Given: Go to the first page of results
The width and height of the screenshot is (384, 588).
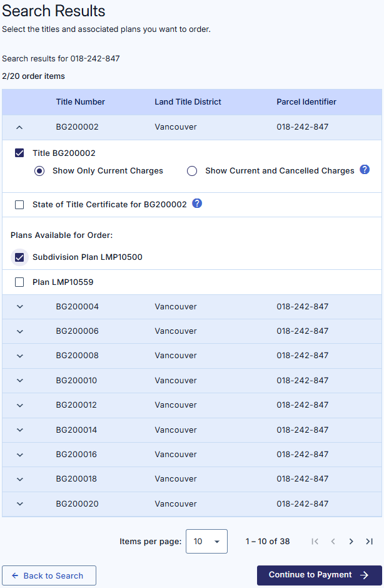Looking at the screenshot, I should [x=315, y=542].
